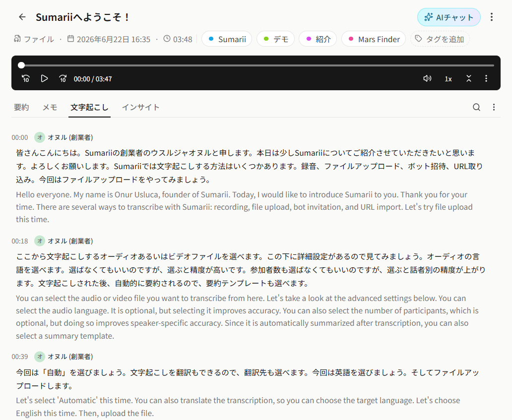Select the デモ tag
Screen dimensions: 512x420
pos(275,39)
